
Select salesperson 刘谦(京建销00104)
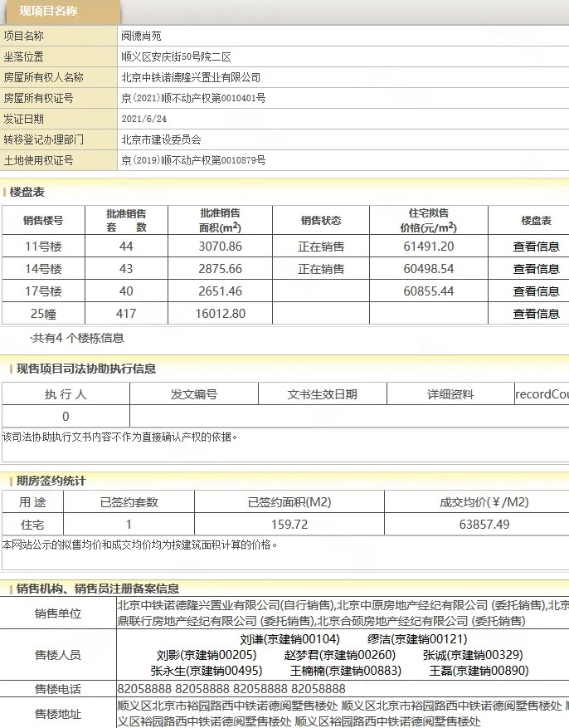point(289,639)
